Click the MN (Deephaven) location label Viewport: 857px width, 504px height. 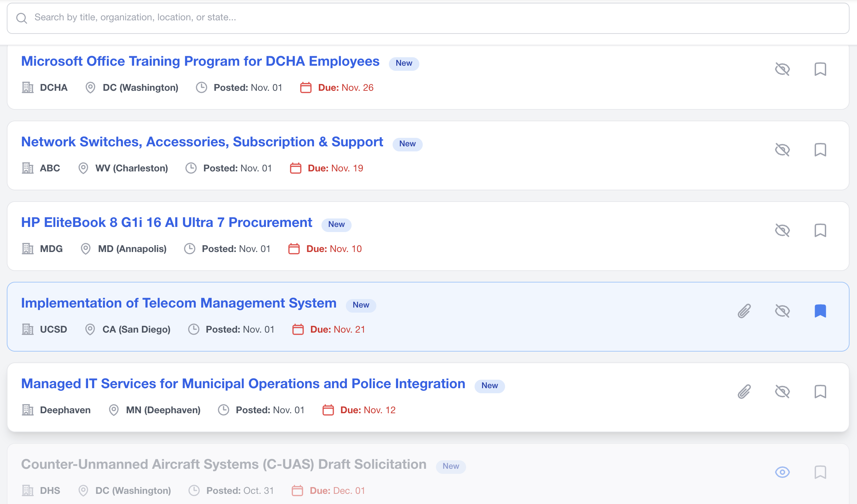click(163, 410)
